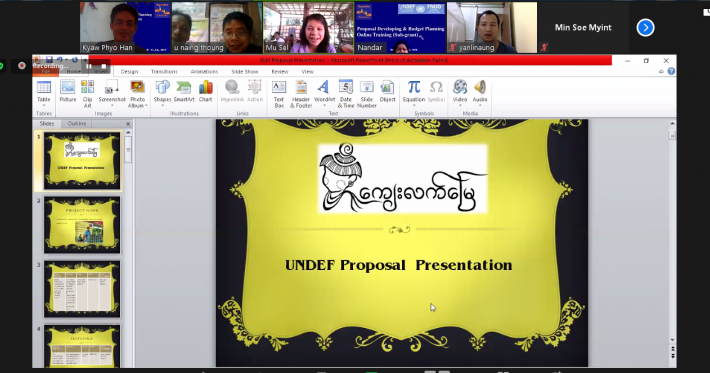710x373 pixels.
Task: Open Clip Art pane
Action: click(x=87, y=94)
